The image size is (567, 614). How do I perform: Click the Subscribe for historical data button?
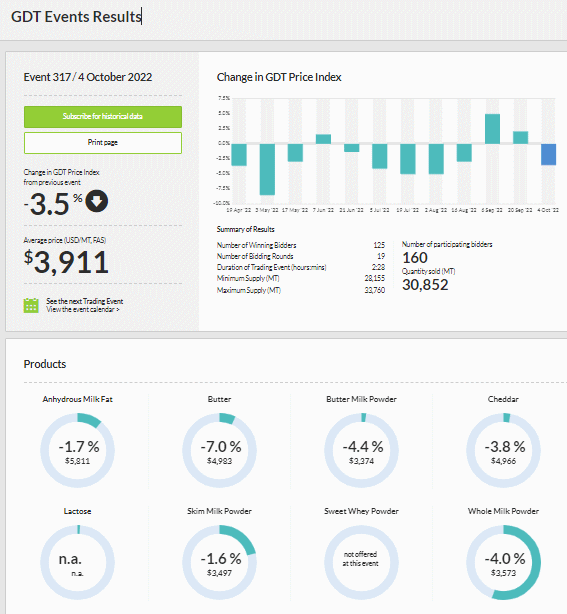tap(103, 117)
